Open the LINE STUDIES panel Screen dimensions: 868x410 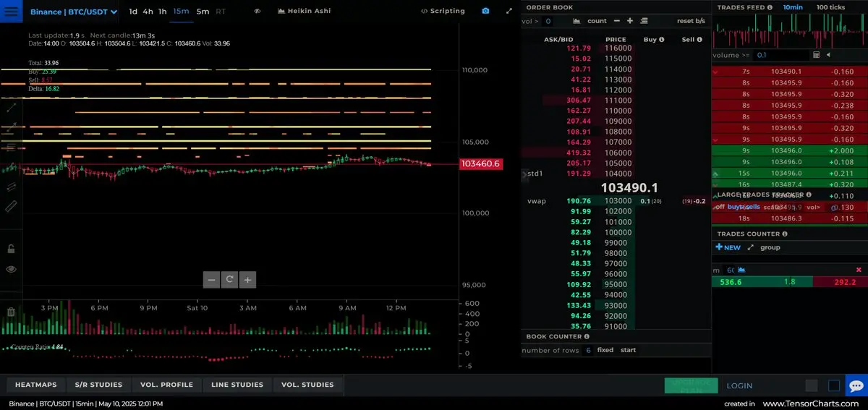point(237,385)
